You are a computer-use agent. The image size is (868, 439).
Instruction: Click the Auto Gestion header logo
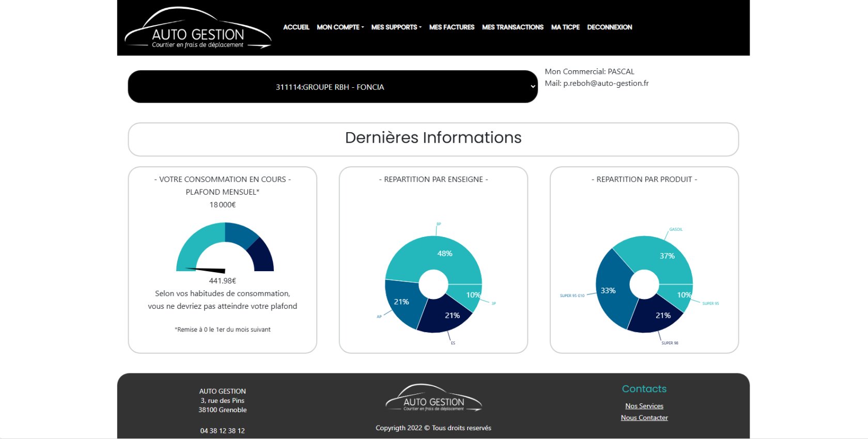[198, 28]
